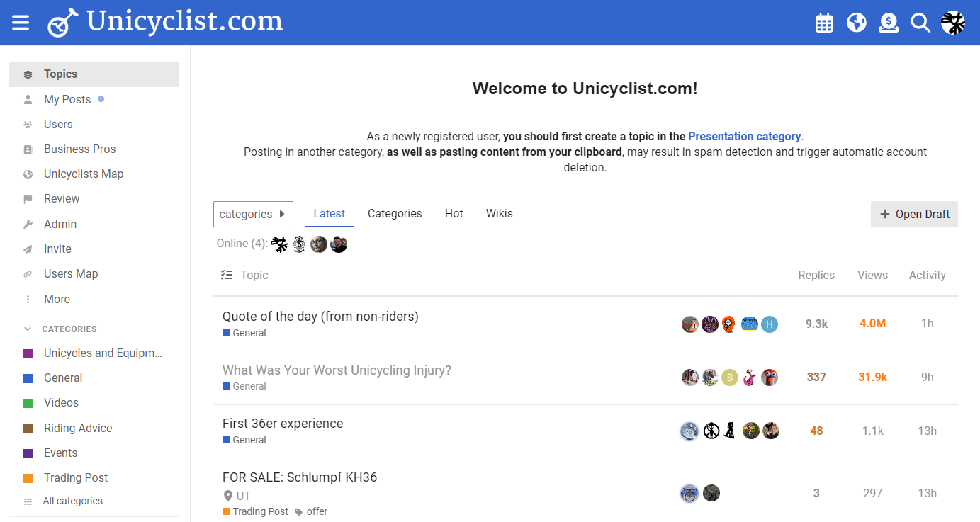Expand the More sidebar menu
The height and width of the screenshot is (522, 980).
(x=57, y=299)
